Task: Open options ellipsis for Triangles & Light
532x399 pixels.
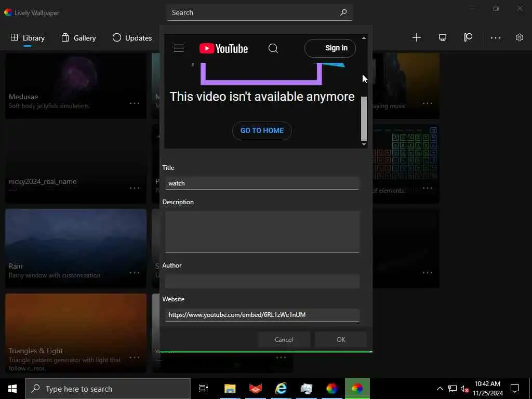Action: tap(135, 357)
